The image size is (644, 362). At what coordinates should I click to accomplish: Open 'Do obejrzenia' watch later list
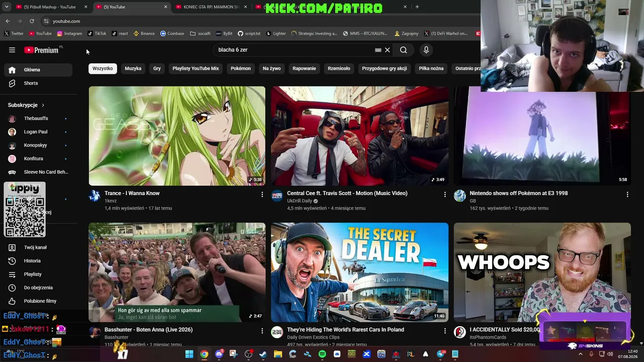38,288
